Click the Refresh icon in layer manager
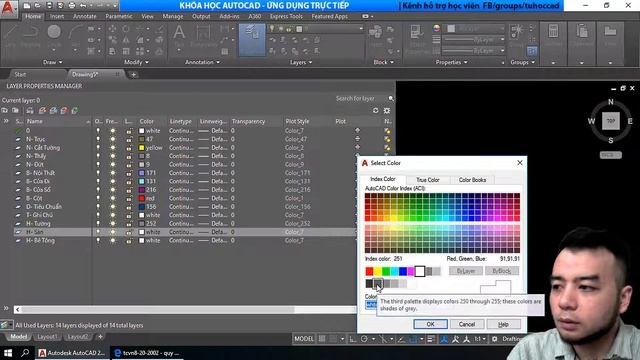The image size is (640, 360). point(376,111)
